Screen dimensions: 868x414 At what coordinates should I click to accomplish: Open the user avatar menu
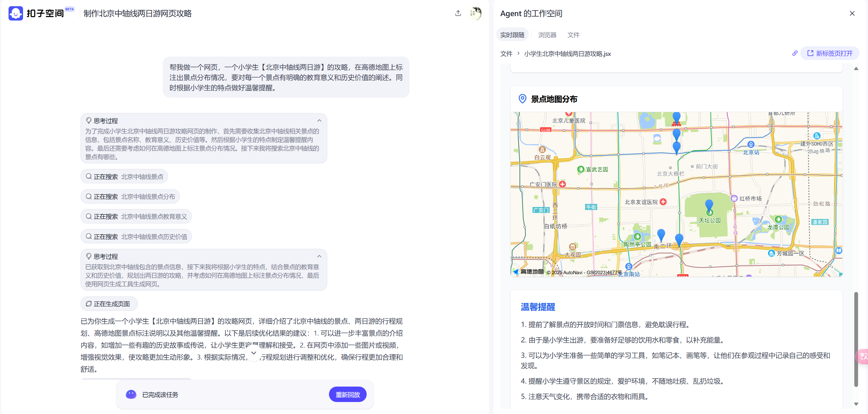click(476, 13)
